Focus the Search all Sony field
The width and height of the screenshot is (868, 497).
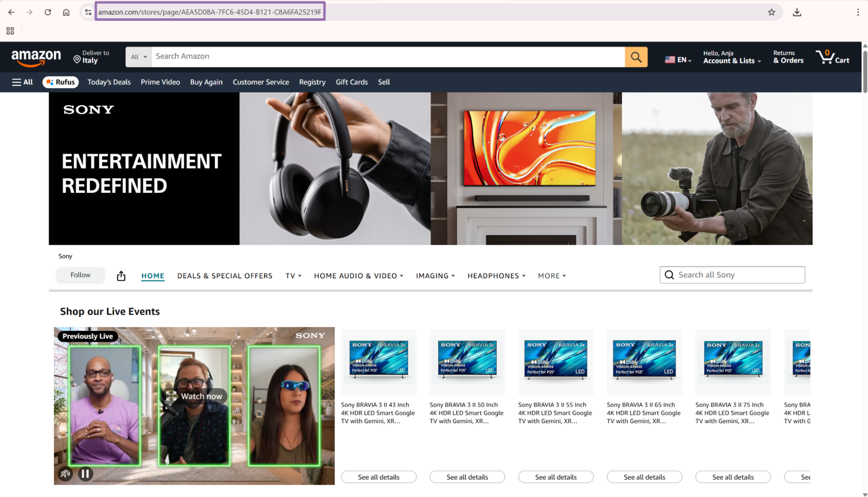(x=732, y=275)
